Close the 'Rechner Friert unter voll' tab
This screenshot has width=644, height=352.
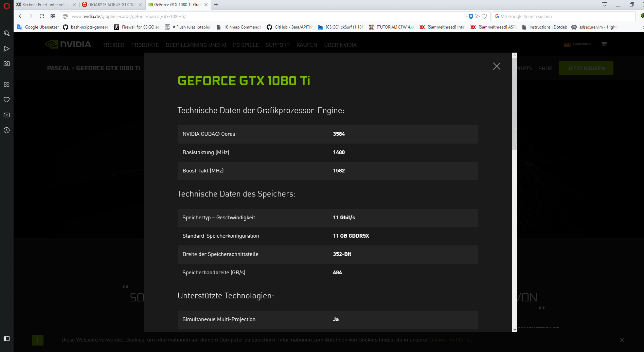click(74, 5)
